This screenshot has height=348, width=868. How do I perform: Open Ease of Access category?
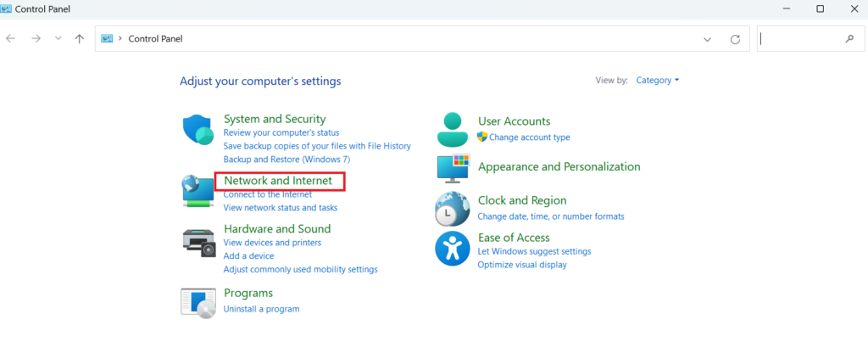click(514, 237)
